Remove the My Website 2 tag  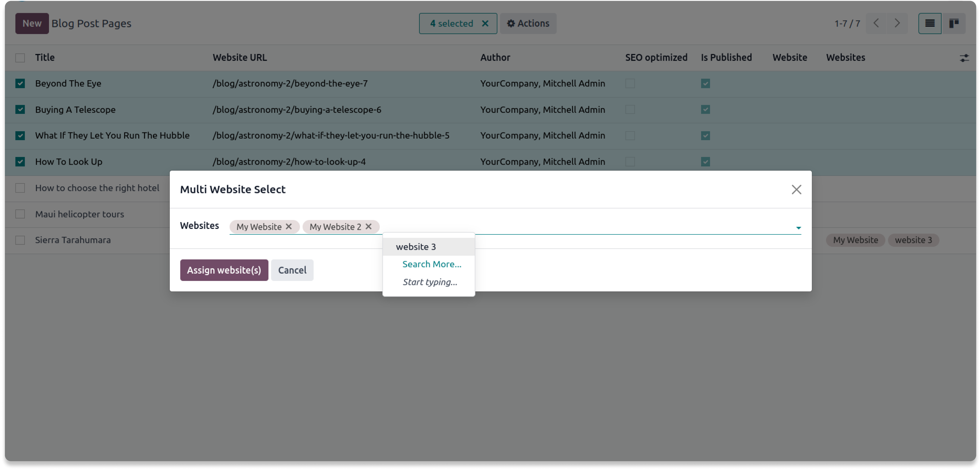click(x=368, y=227)
